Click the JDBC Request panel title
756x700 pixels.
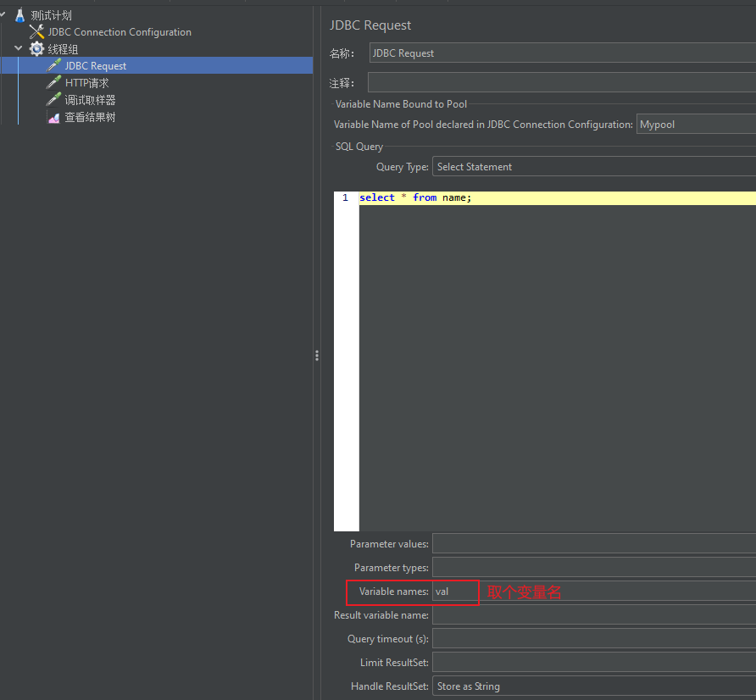[x=370, y=25]
